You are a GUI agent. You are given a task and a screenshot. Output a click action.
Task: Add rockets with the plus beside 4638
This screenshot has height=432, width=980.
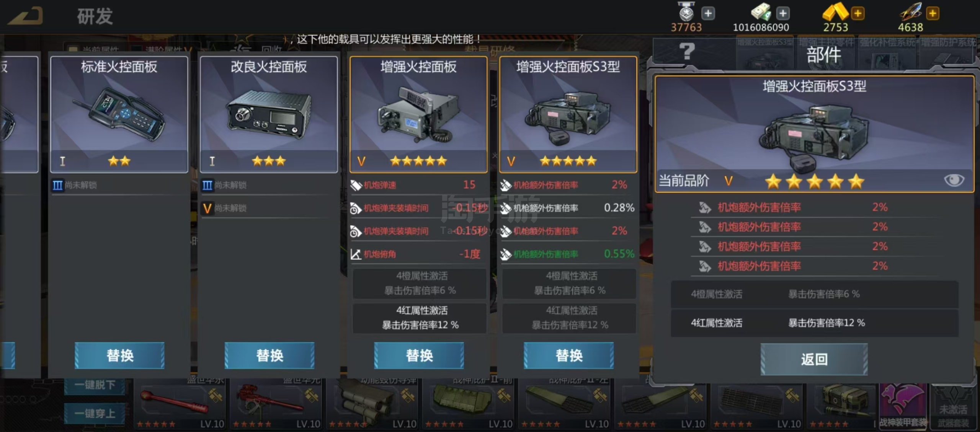click(x=933, y=13)
